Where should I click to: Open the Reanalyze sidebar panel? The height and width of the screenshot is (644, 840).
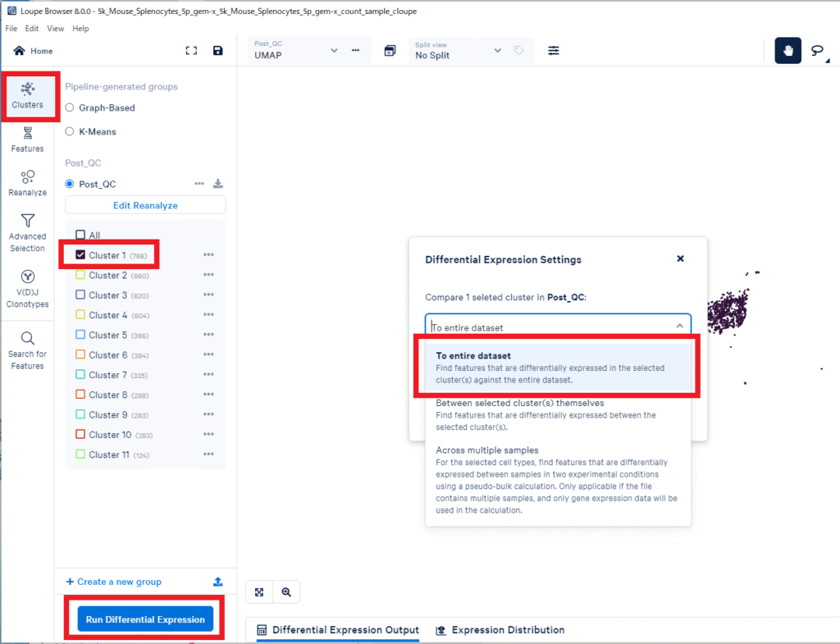27,182
